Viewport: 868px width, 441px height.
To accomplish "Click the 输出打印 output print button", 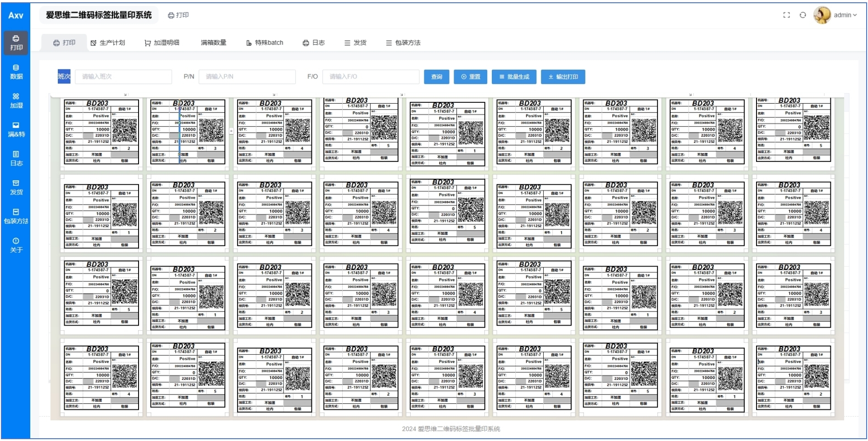I will (x=563, y=77).
